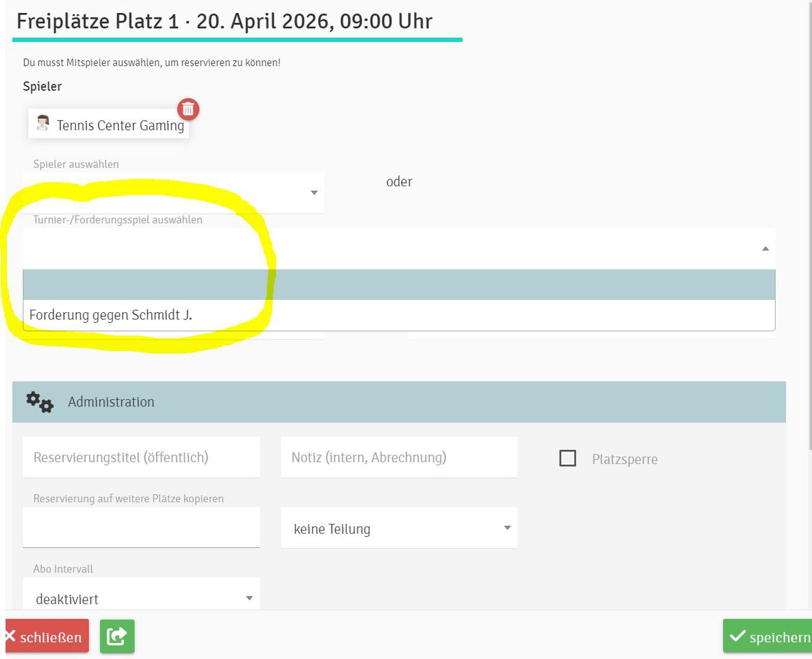Screen dimensions: 812x659
Task: Click the Administration section header
Action: 399,402
